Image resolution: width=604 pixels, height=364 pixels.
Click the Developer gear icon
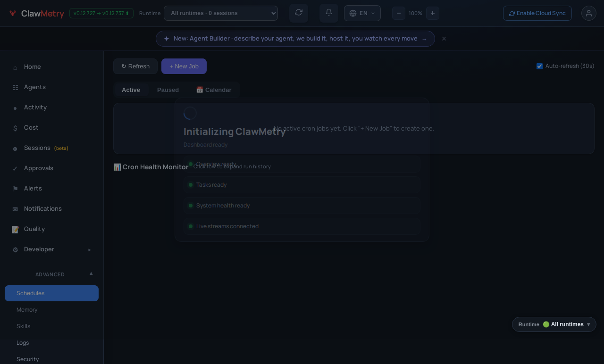15,249
